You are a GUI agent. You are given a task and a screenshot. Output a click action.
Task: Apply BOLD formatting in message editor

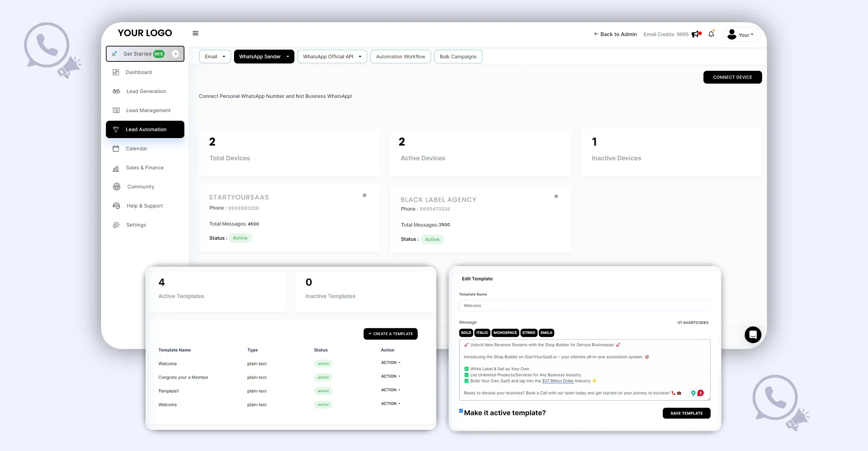point(466,333)
